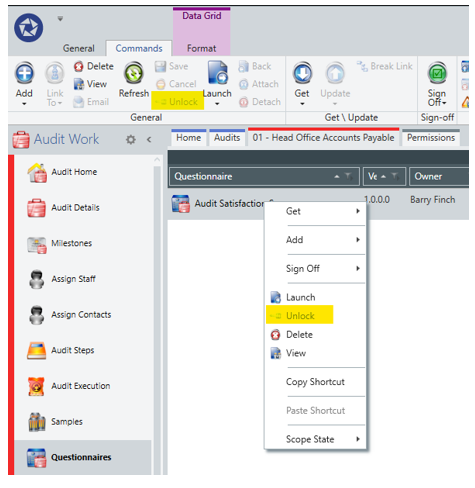Switch to the General ribbon tab

click(79, 48)
